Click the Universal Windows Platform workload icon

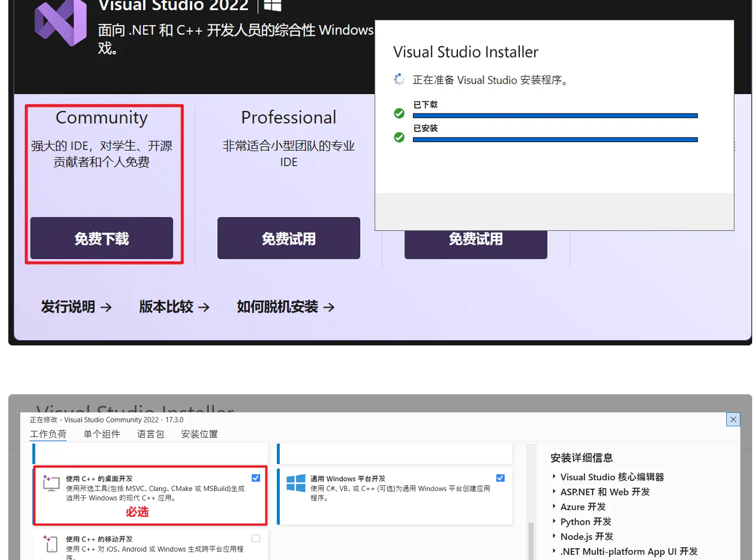coord(296,483)
